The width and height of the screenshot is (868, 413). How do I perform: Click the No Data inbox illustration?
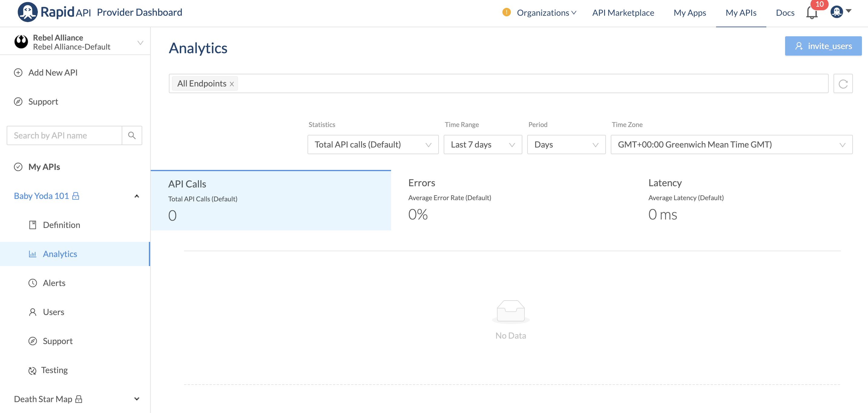click(511, 312)
